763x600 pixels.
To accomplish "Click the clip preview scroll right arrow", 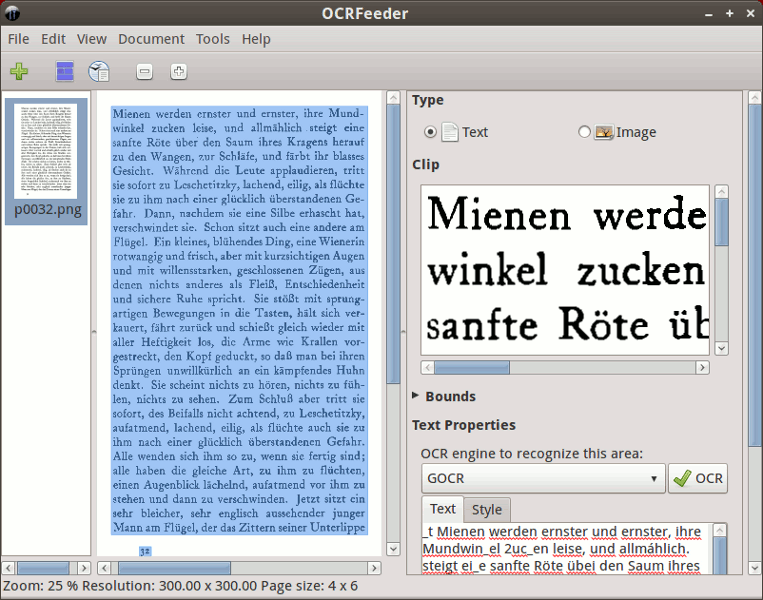I will (702, 367).
